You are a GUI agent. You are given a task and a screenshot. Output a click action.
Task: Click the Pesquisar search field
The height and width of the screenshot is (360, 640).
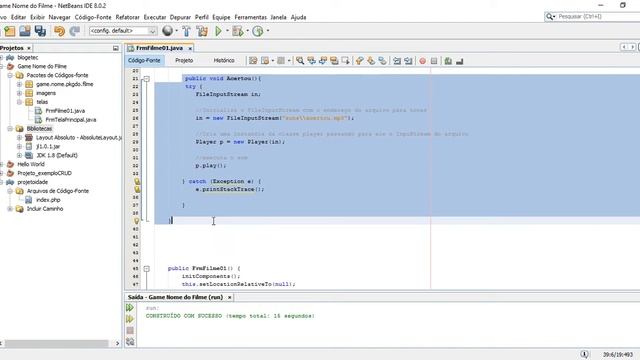(598, 17)
